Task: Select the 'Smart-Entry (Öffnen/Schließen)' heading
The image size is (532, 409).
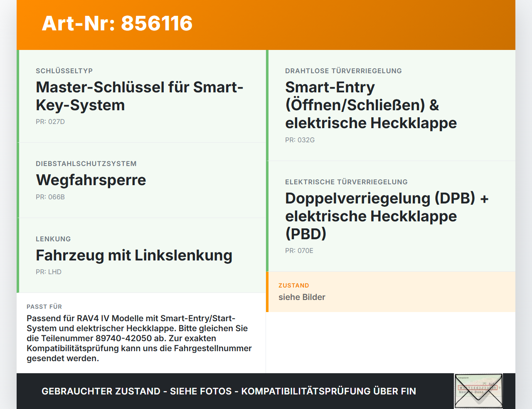Action: click(371, 105)
